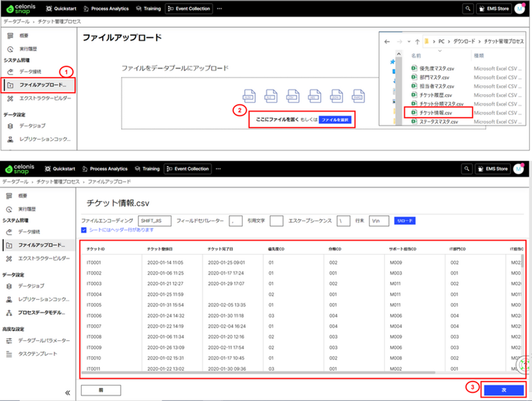Click the up-one-folder arrow in file dialog

point(417,42)
